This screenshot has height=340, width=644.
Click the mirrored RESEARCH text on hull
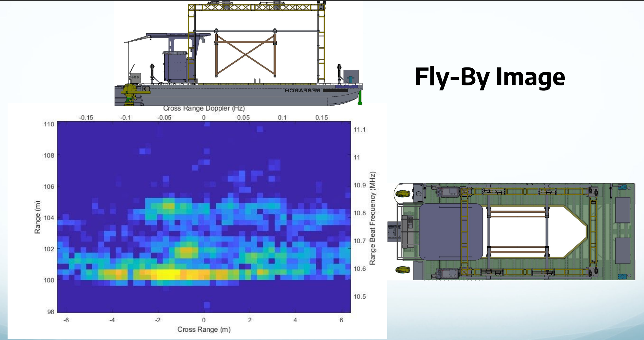(x=302, y=91)
